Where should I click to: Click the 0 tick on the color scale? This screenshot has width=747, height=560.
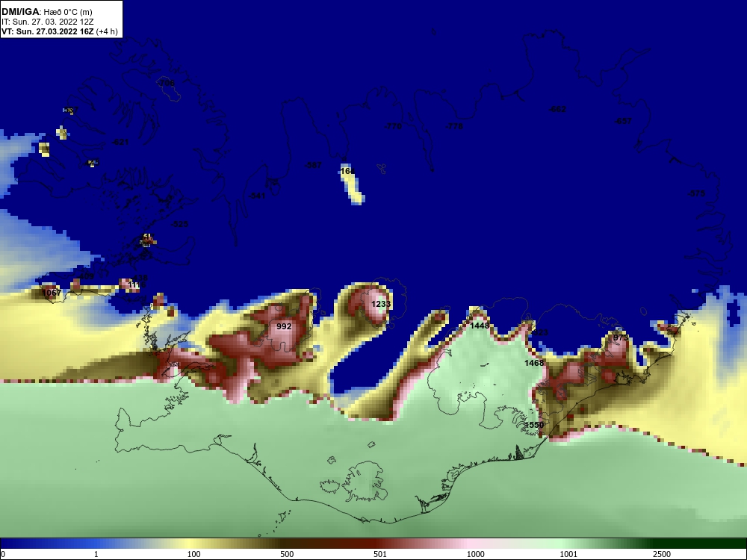[3, 554]
